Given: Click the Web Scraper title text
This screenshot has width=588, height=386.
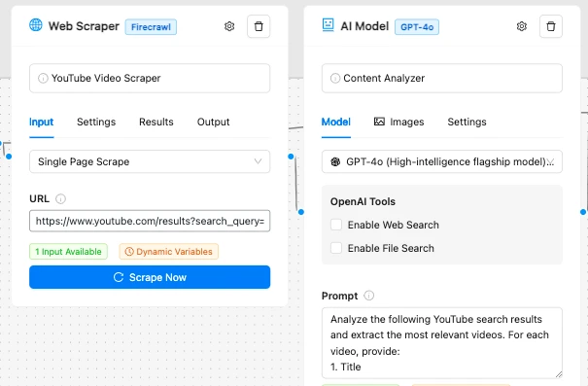Looking at the screenshot, I should pyautogui.click(x=84, y=26).
